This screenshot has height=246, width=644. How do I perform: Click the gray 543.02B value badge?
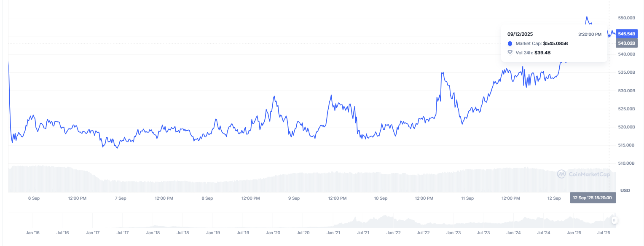pyautogui.click(x=628, y=43)
